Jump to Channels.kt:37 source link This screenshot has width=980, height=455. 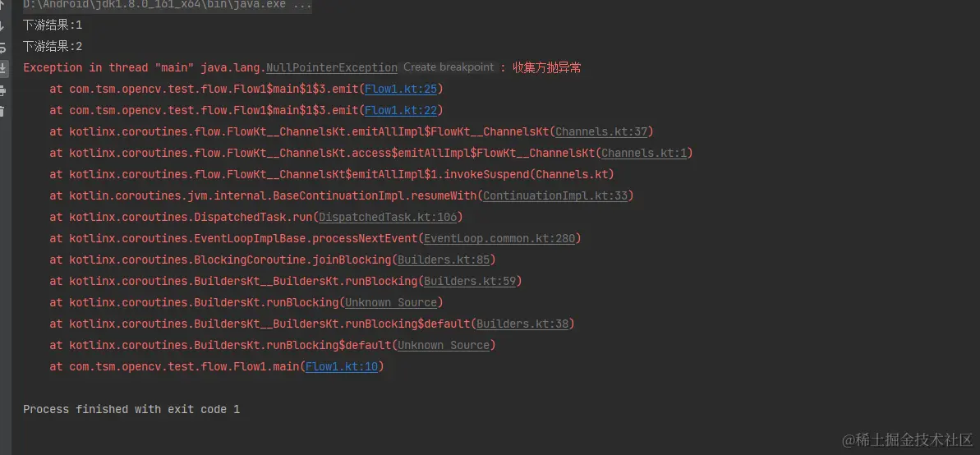point(601,131)
